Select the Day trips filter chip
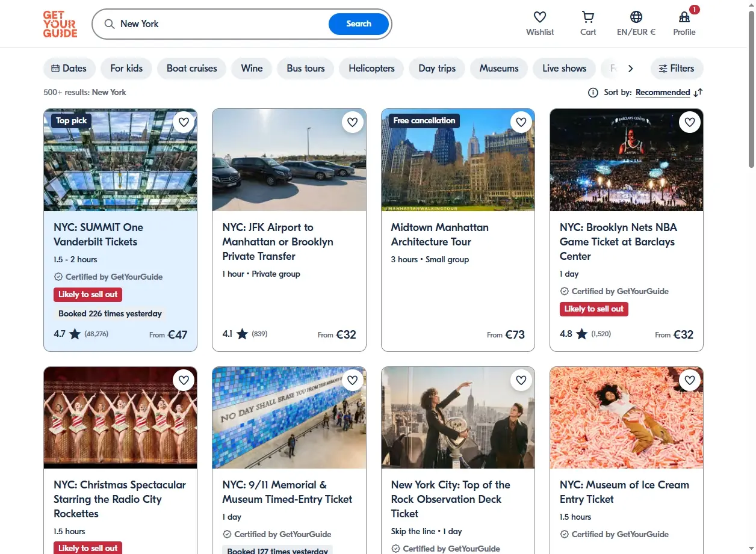The image size is (756, 554). click(x=437, y=69)
